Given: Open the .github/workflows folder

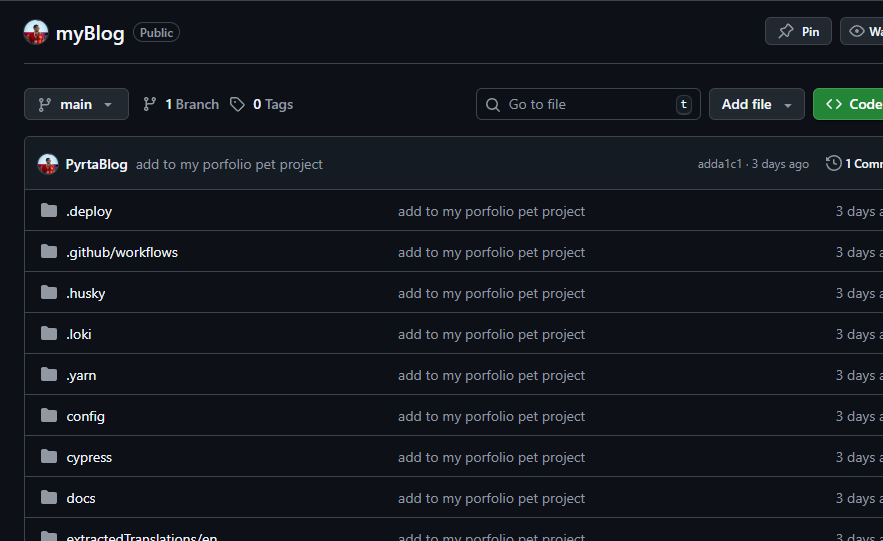Looking at the screenshot, I should 122,252.
